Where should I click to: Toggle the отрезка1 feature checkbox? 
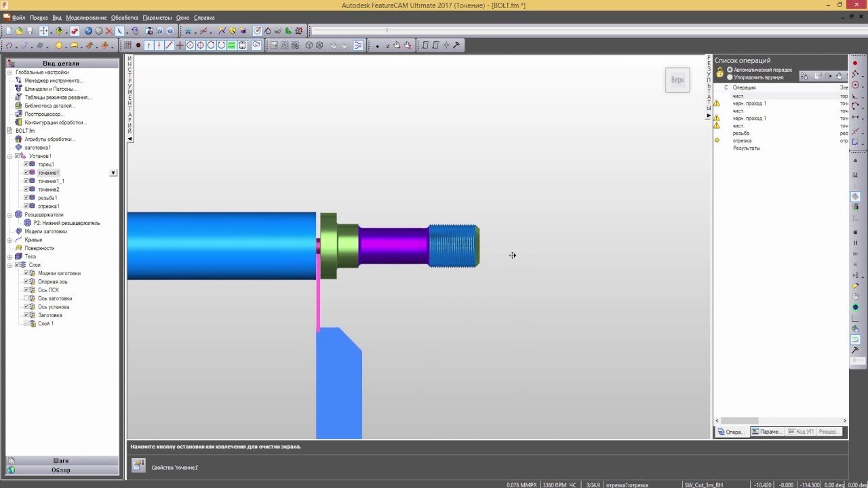(x=26, y=206)
